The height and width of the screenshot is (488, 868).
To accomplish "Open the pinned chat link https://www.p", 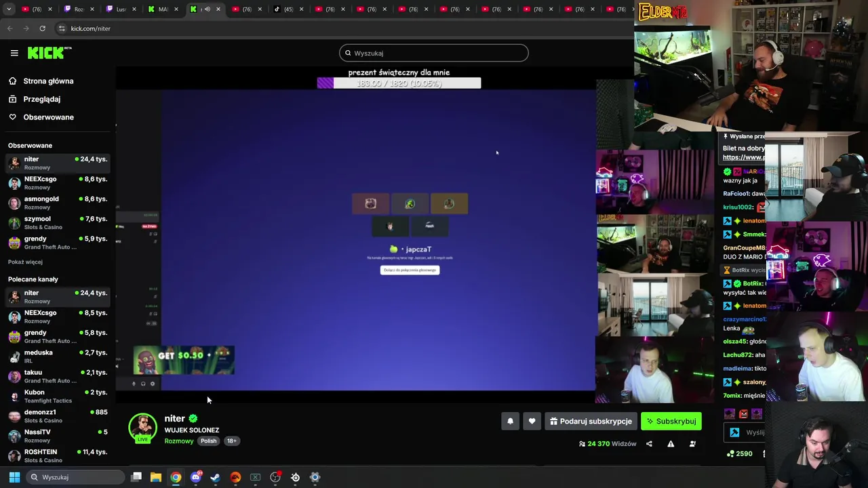I will (x=743, y=157).
